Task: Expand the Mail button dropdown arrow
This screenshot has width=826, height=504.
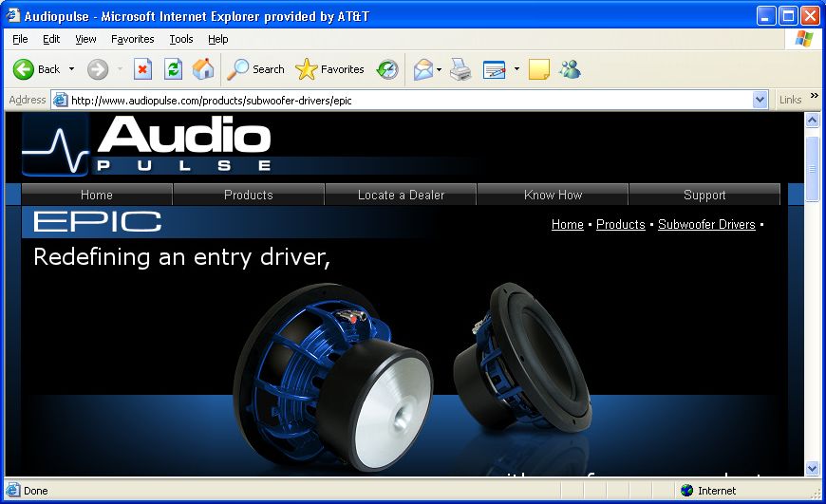Action: (x=439, y=69)
